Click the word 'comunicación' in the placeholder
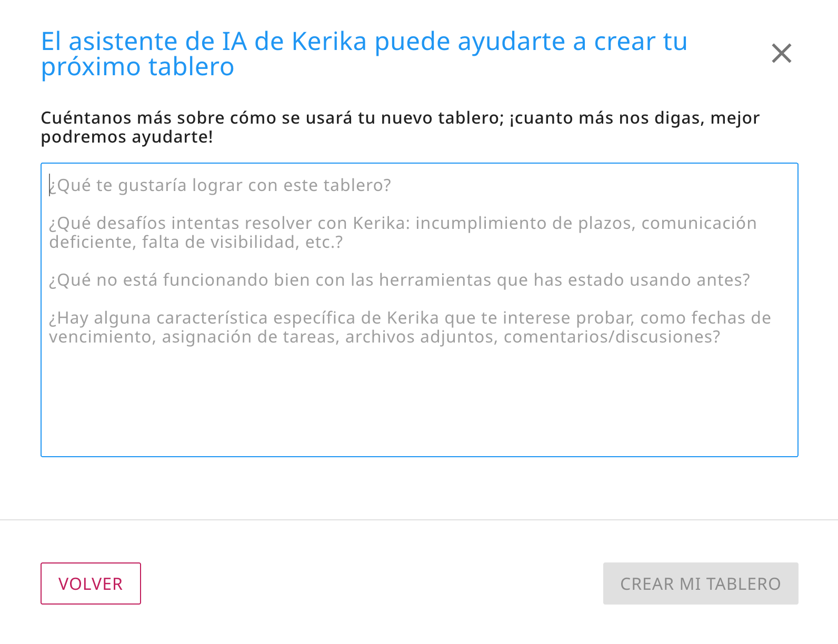 click(699, 223)
